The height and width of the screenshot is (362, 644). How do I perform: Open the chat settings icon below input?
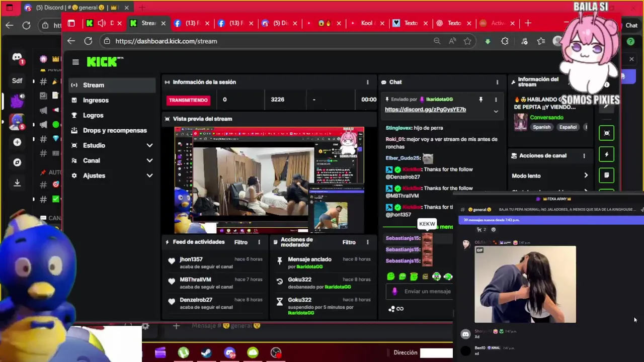[x=391, y=309]
